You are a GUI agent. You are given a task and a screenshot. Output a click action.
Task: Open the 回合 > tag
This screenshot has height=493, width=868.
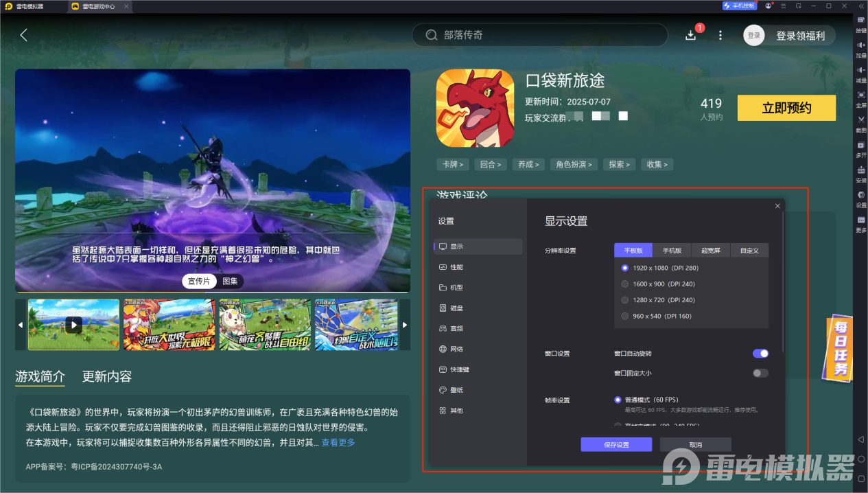point(490,165)
